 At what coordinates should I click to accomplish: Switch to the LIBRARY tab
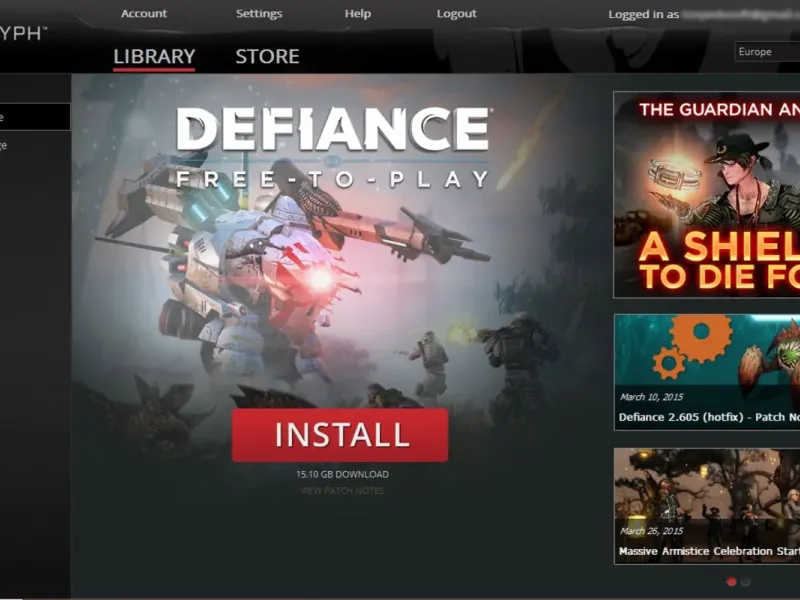click(x=154, y=57)
